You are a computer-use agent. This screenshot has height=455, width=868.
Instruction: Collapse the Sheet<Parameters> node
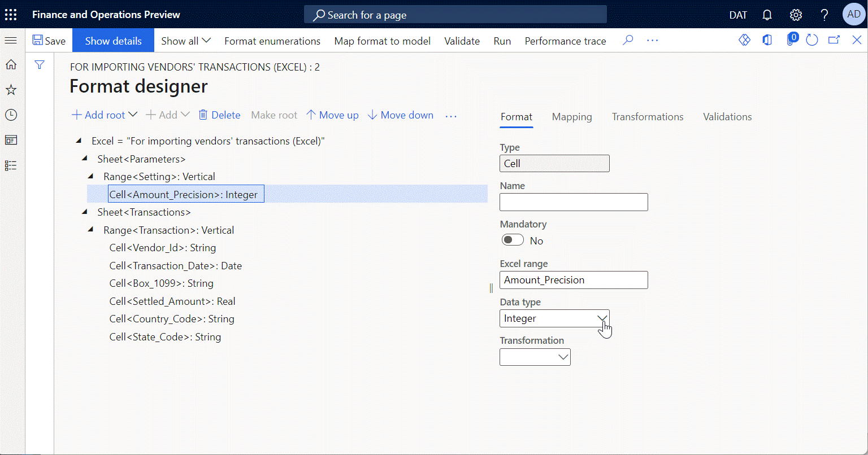[85, 159]
